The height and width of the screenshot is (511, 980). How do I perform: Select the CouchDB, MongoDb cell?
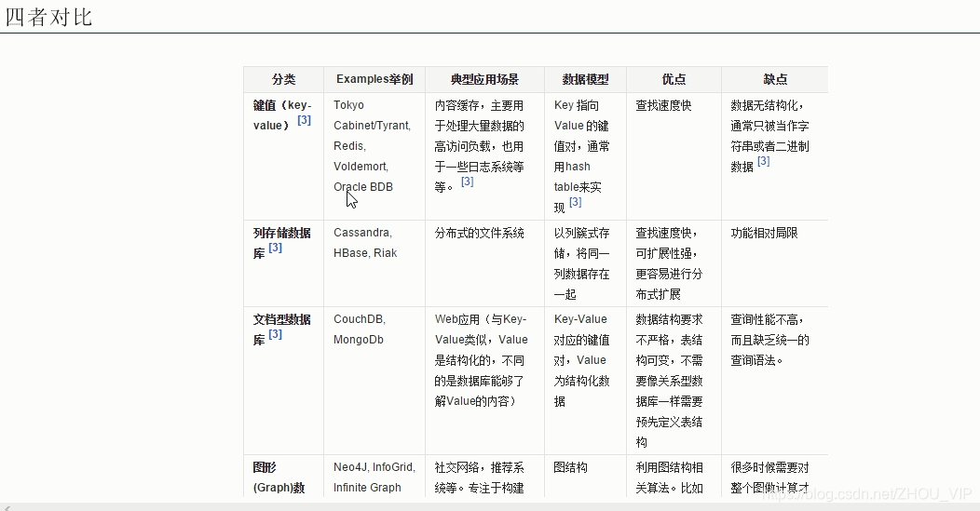coord(374,381)
